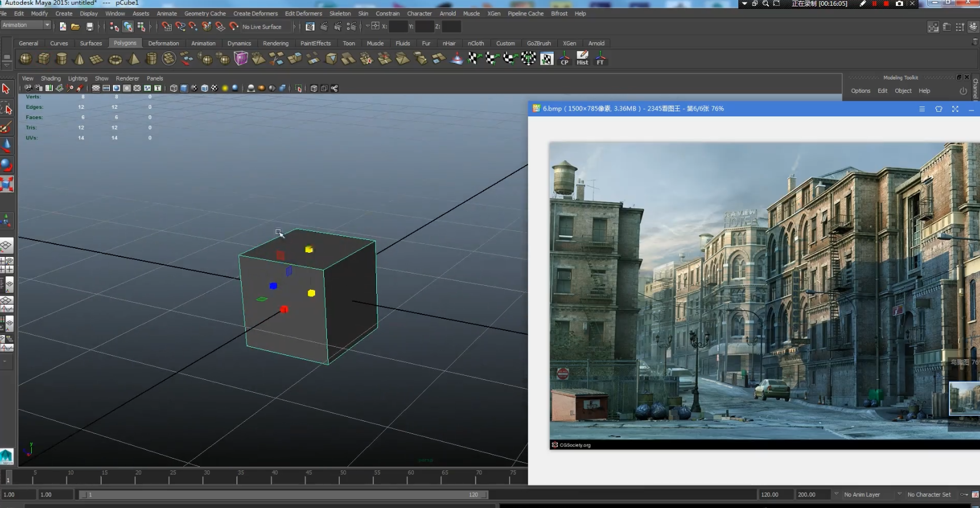Open input mode arrow beside X field
Screen dimensions: 980x508
[x=368, y=26]
